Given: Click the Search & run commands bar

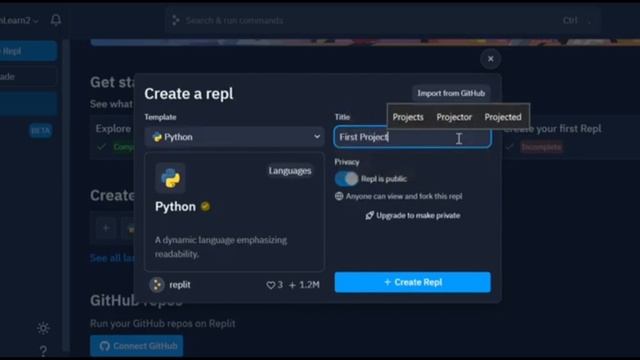Looking at the screenshot, I should (383, 20).
